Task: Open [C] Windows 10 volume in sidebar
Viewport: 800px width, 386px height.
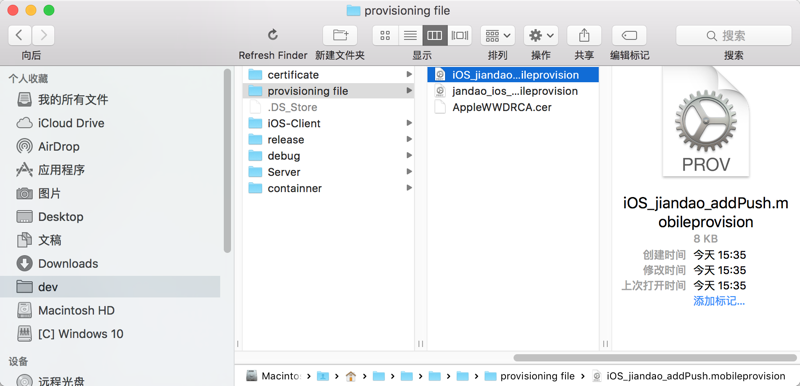Action: point(110,333)
